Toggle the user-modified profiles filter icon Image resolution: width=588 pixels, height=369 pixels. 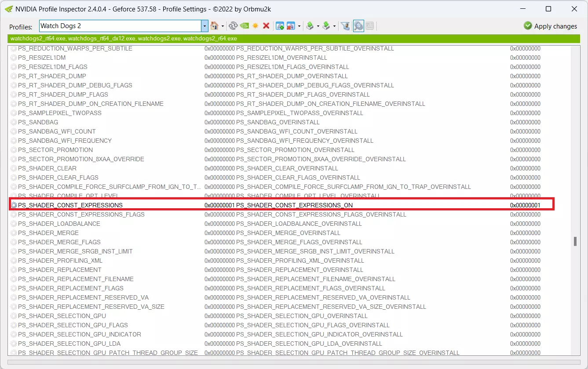tap(345, 26)
